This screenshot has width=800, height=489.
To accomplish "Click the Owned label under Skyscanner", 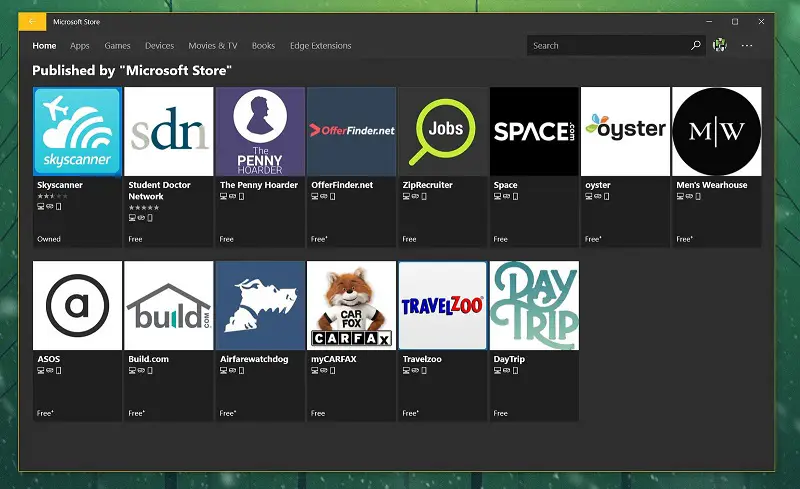I will pyautogui.click(x=48, y=239).
